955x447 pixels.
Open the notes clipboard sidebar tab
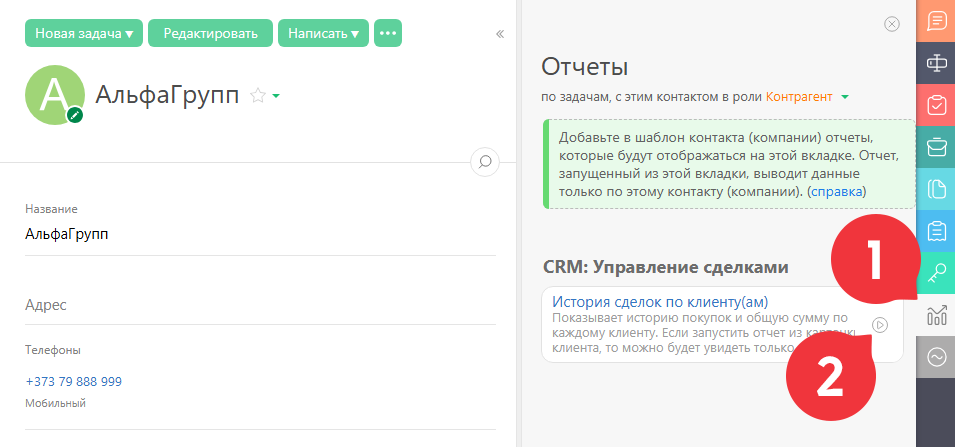pyautogui.click(x=936, y=231)
